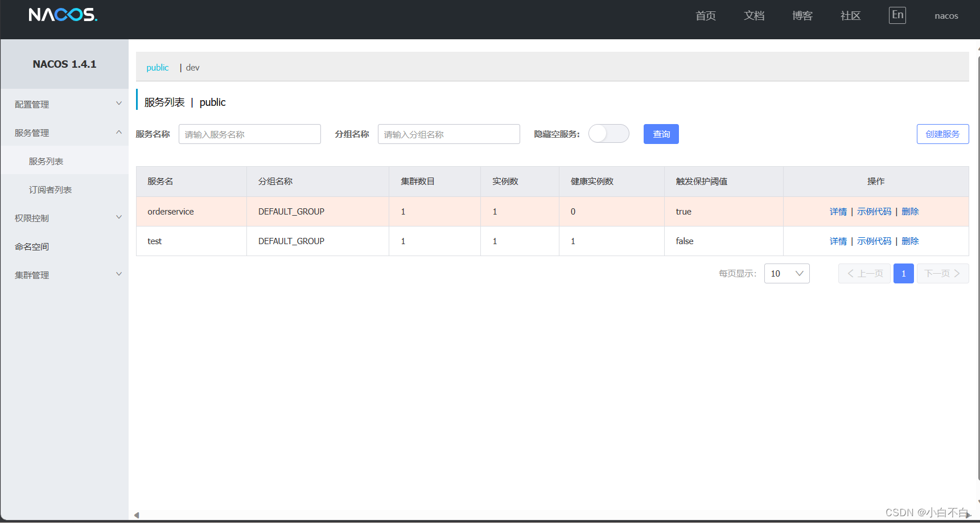Open the page size dropdown showing 10

(x=787, y=274)
